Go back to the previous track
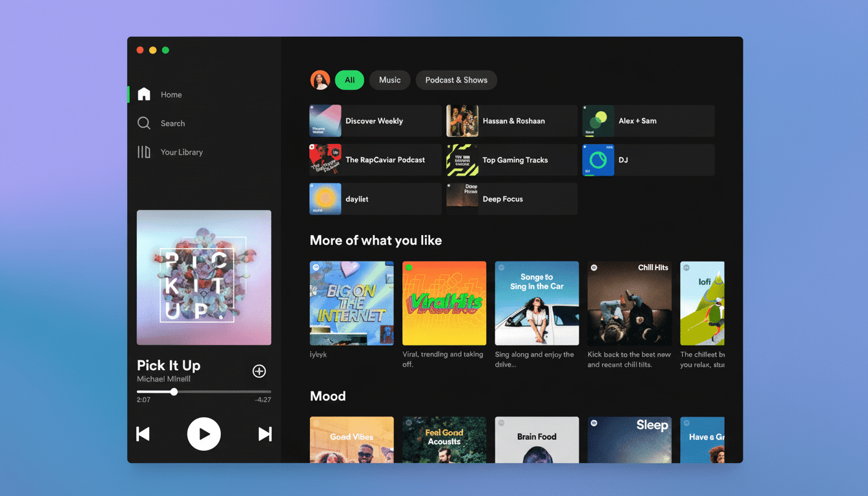Screen dimensions: 868x496 point(143,434)
